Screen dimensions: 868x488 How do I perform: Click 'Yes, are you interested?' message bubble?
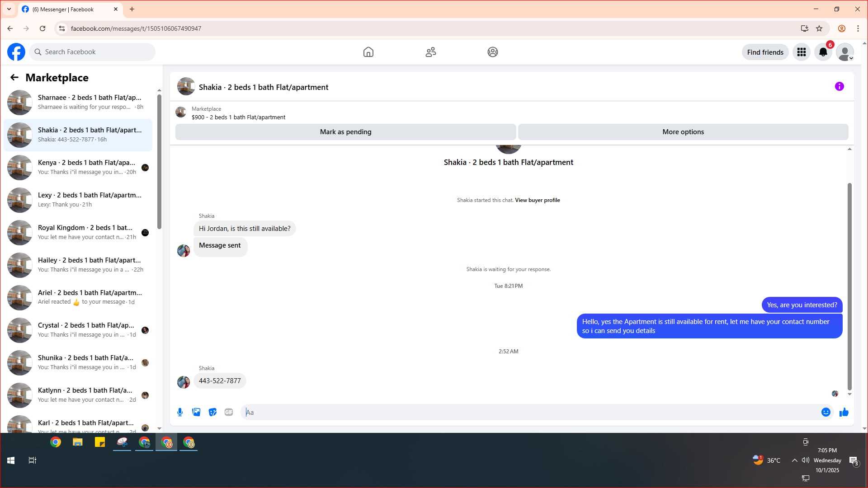[x=802, y=305]
